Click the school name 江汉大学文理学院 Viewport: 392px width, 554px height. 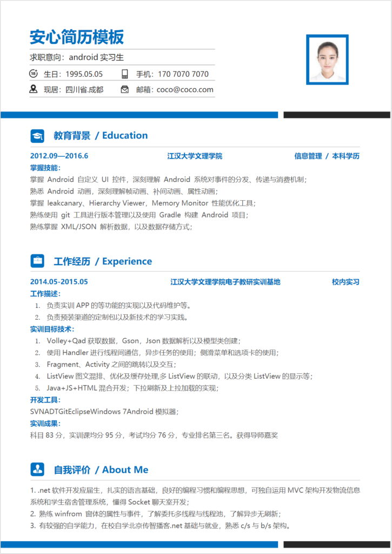click(195, 156)
